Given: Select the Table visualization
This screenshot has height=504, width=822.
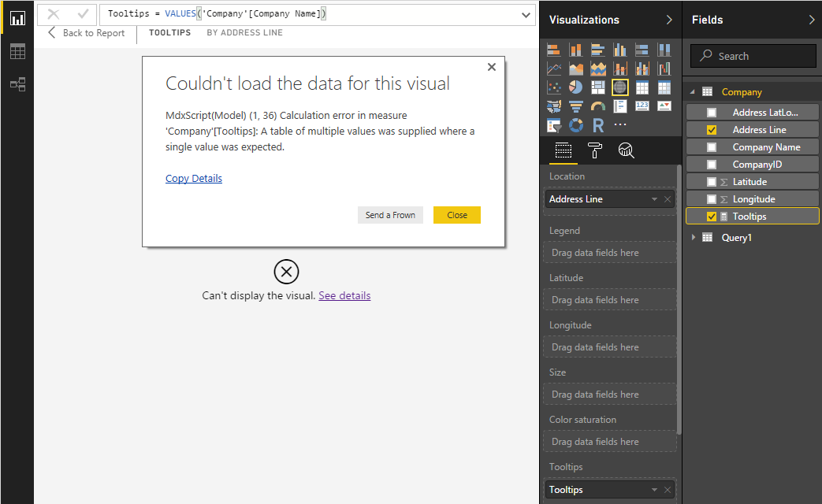Looking at the screenshot, I should [642, 87].
